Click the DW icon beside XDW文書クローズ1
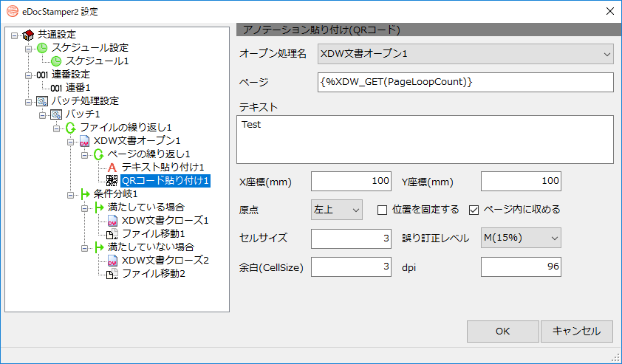 (x=113, y=221)
